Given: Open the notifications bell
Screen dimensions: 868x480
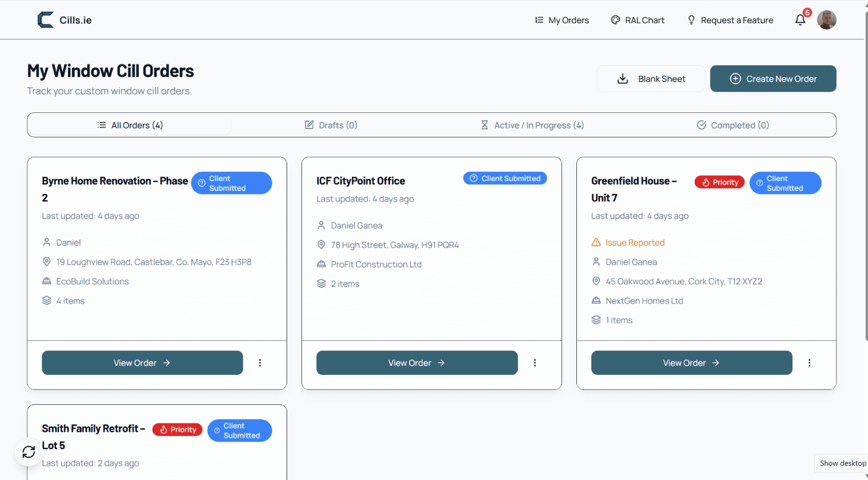Looking at the screenshot, I should (800, 20).
